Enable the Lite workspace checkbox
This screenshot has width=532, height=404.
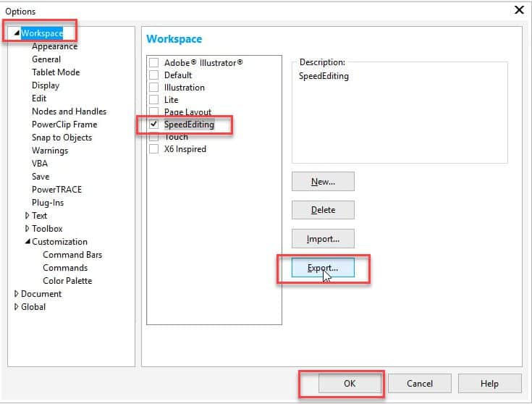click(153, 100)
